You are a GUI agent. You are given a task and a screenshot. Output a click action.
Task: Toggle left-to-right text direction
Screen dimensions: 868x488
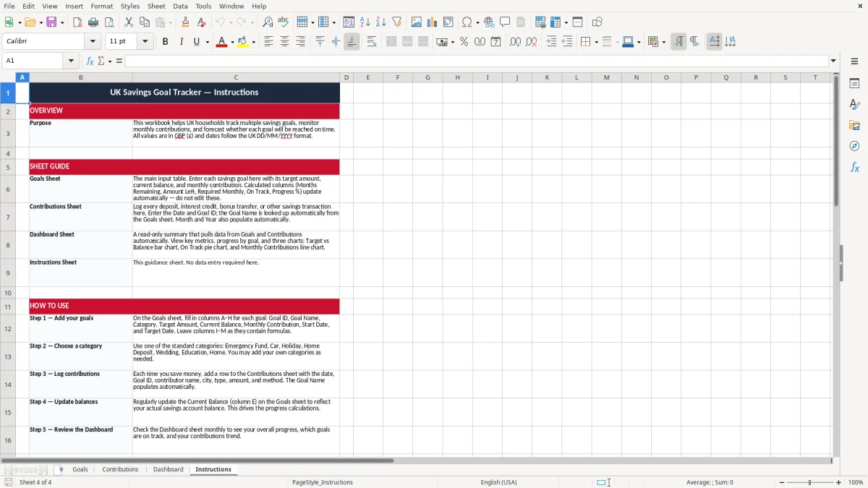point(678,42)
